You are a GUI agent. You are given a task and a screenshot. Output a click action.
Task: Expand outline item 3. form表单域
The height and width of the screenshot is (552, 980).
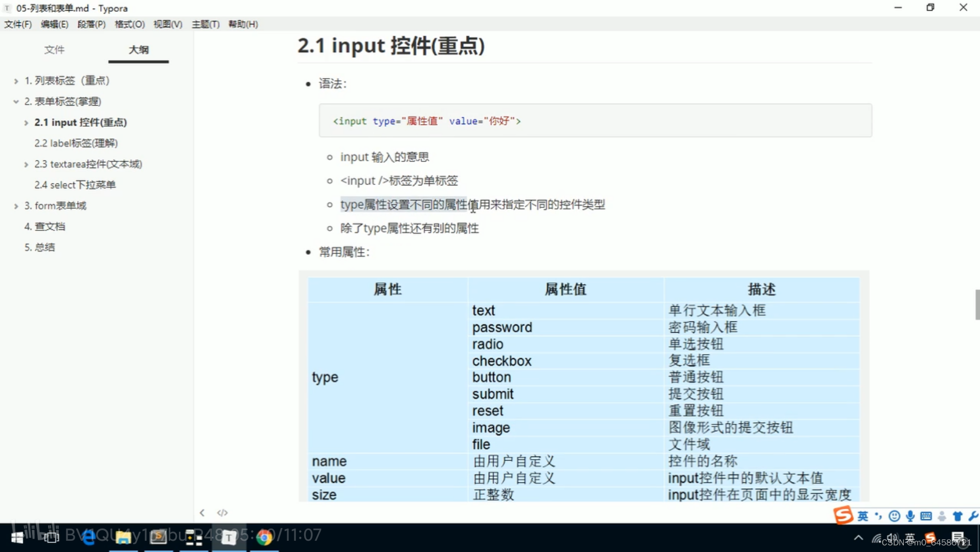click(16, 206)
